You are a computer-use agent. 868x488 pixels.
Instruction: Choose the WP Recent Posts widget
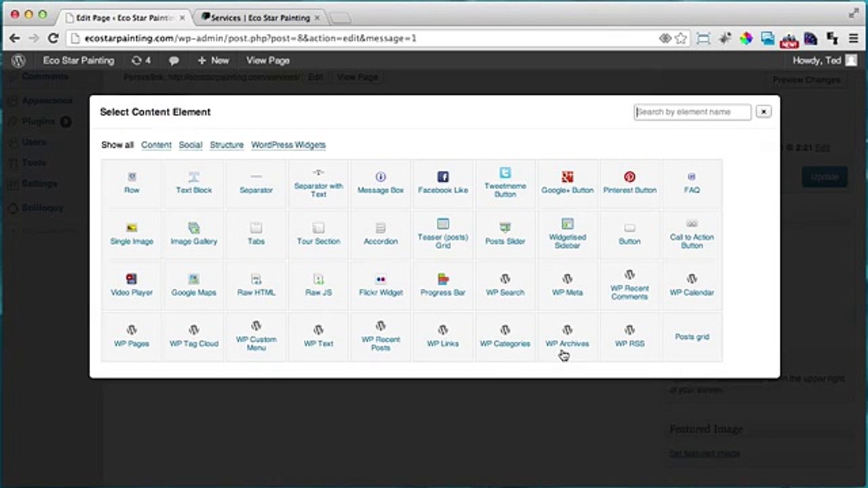pyautogui.click(x=380, y=337)
